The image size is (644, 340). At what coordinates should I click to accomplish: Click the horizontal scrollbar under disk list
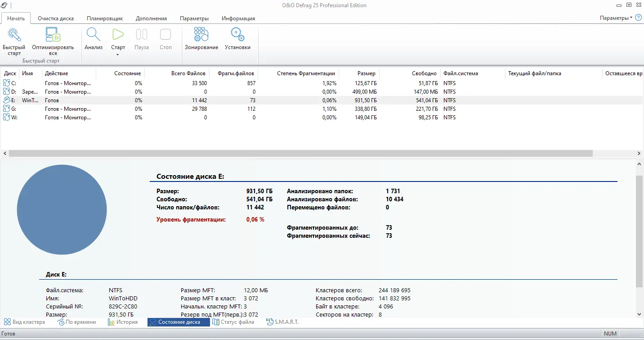click(300, 154)
